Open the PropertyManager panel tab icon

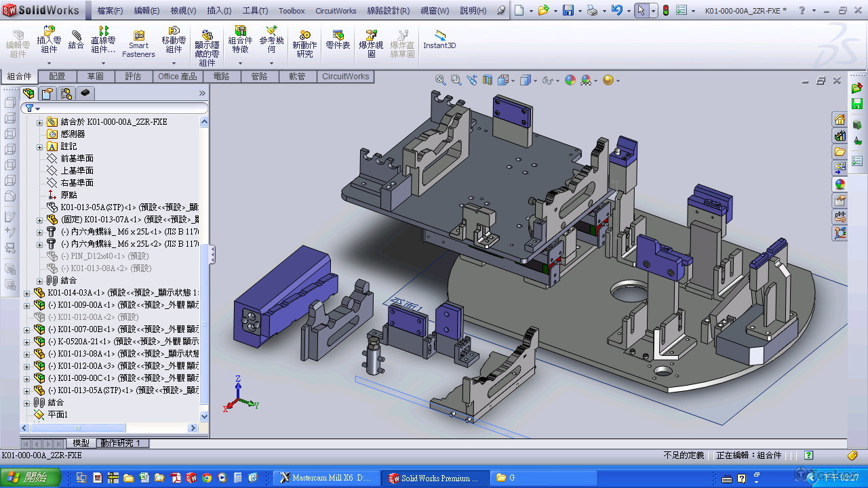click(x=47, y=94)
